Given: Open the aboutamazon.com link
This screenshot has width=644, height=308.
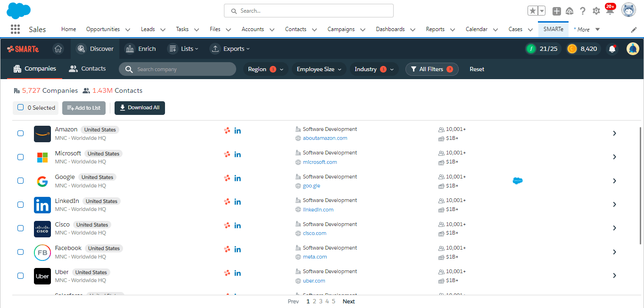Looking at the screenshot, I should point(325,138).
